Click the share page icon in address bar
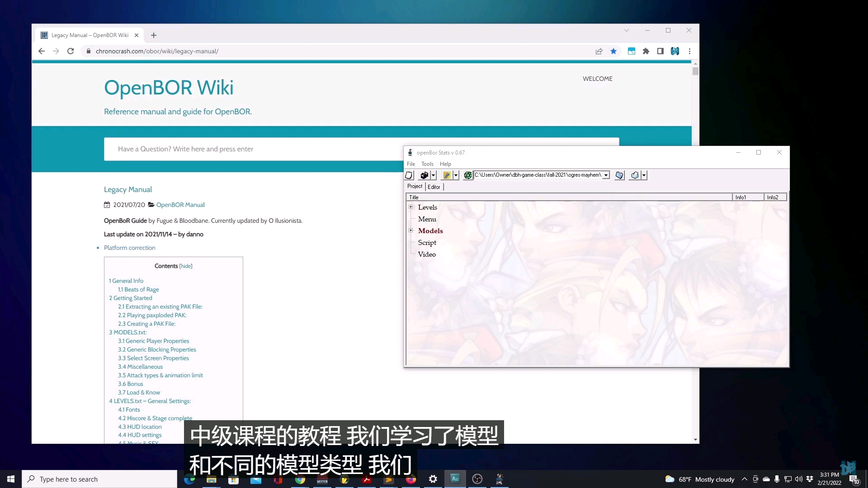868x488 pixels. pyautogui.click(x=599, y=51)
